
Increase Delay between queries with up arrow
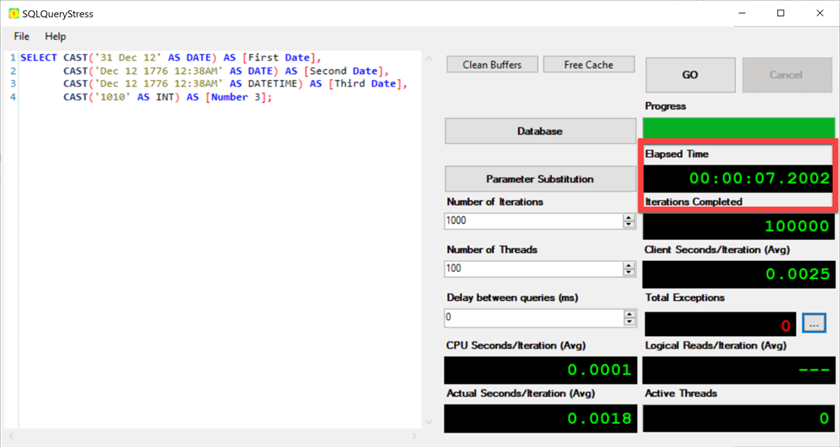(629, 314)
